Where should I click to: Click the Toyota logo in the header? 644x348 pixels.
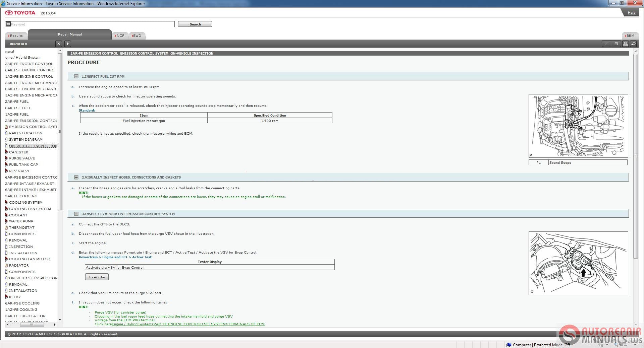[x=20, y=13]
